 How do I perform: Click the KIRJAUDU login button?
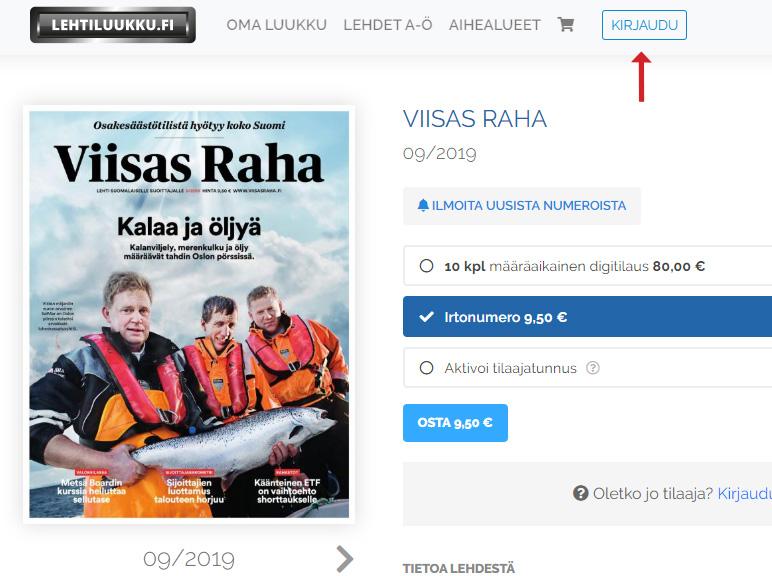[644, 25]
